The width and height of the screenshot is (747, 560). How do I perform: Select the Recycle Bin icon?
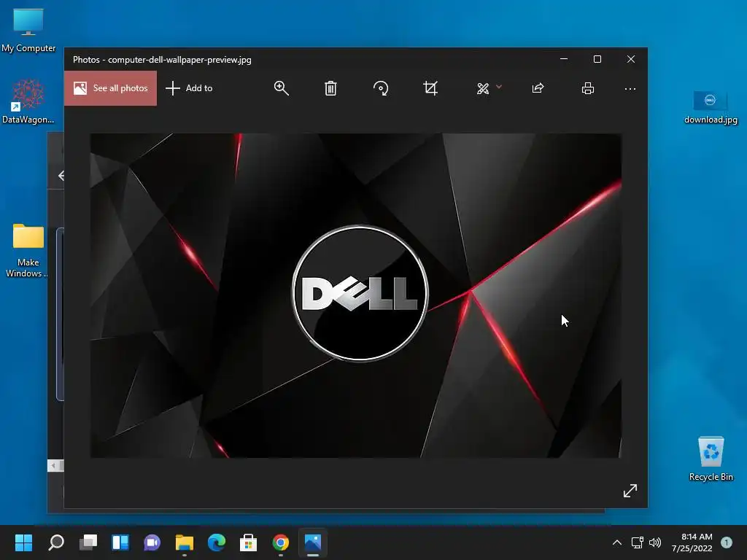coord(711,459)
